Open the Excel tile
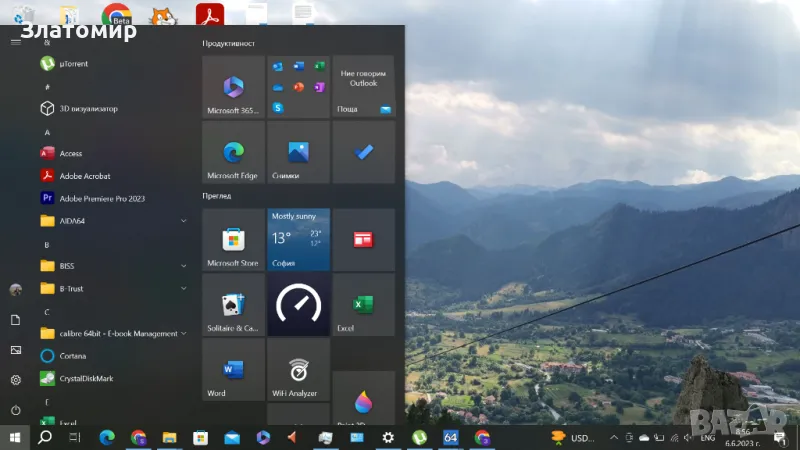The height and width of the screenshot is (450, 800). 363,305
